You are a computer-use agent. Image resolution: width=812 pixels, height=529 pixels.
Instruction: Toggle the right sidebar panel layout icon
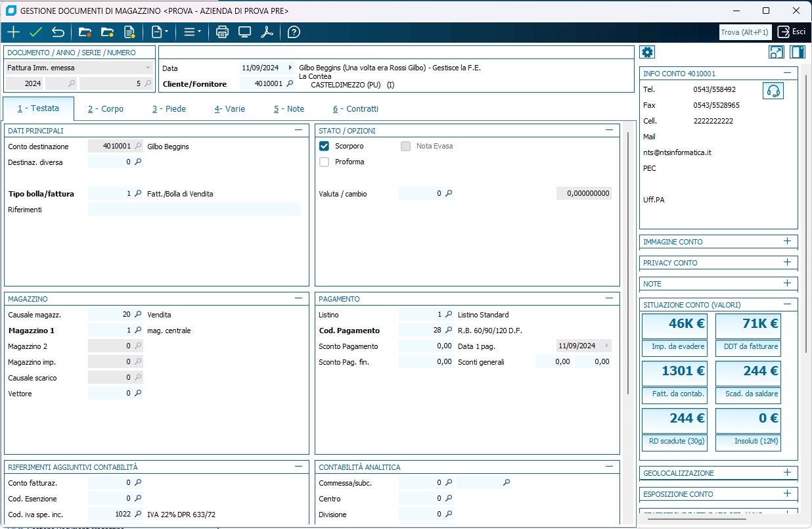tap(798, 53)
